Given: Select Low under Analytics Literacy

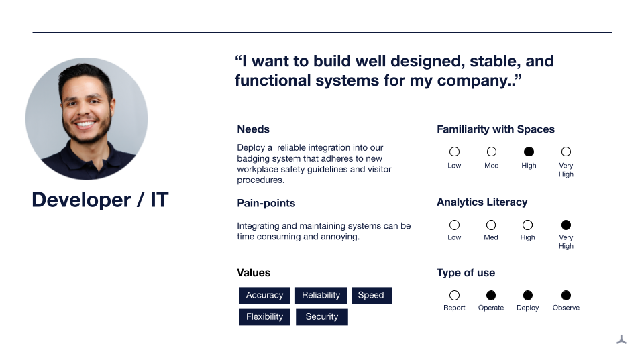Looking at the screenshot, I should point(454,225).
